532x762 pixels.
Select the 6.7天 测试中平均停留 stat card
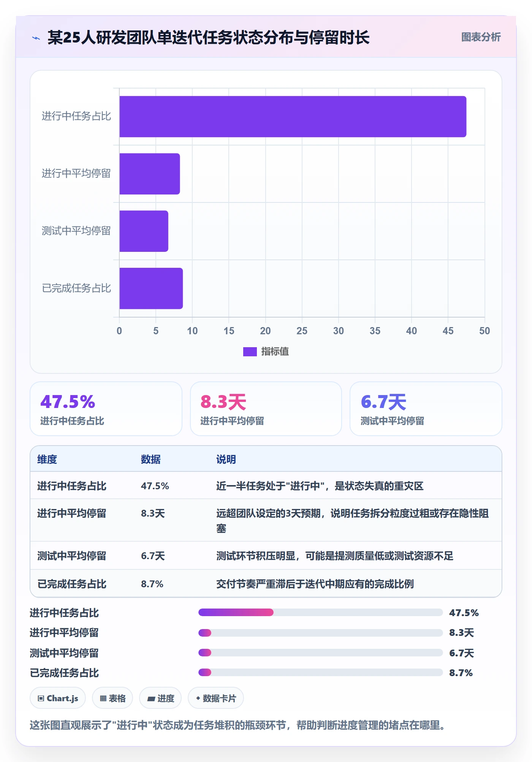point(426,409)
